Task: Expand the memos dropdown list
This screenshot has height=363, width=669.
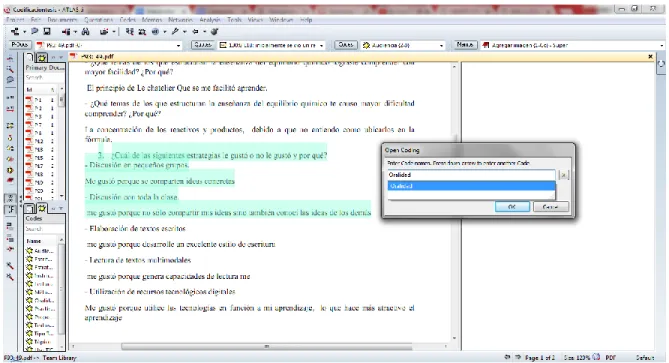Action: 662,45
